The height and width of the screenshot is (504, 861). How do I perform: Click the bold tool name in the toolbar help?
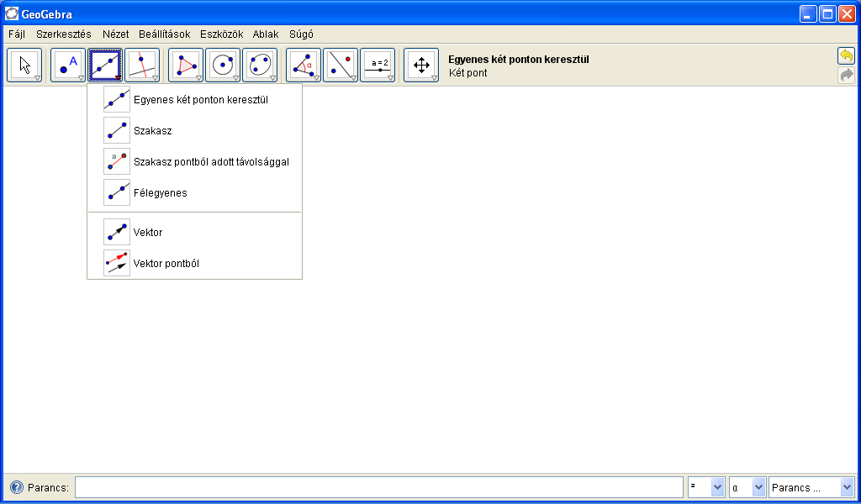[519, 60]
